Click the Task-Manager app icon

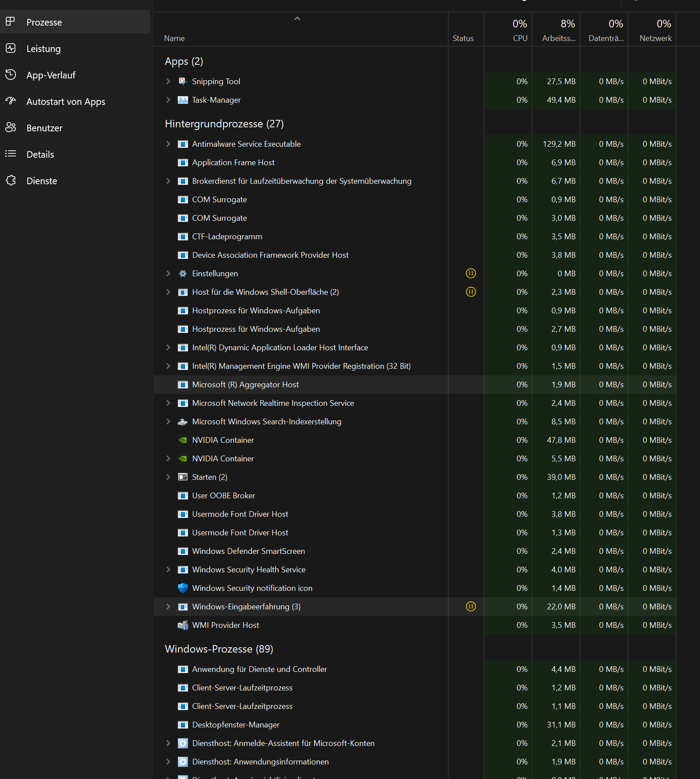182,100
